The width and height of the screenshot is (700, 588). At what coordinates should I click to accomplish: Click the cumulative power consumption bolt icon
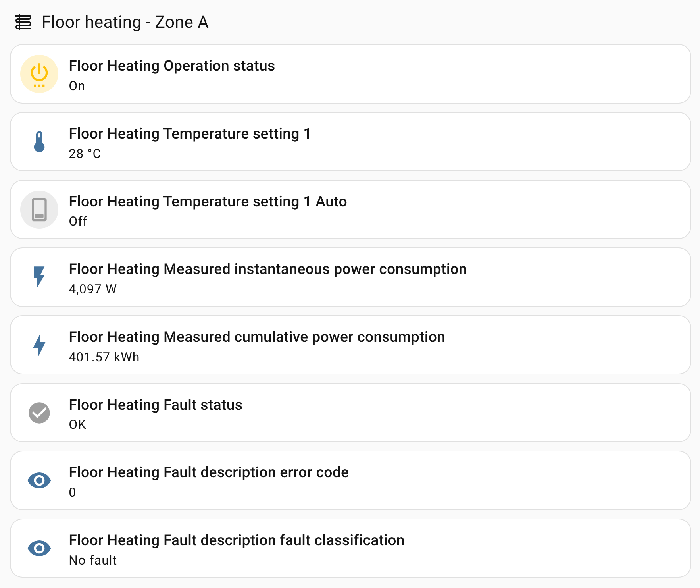38,345
